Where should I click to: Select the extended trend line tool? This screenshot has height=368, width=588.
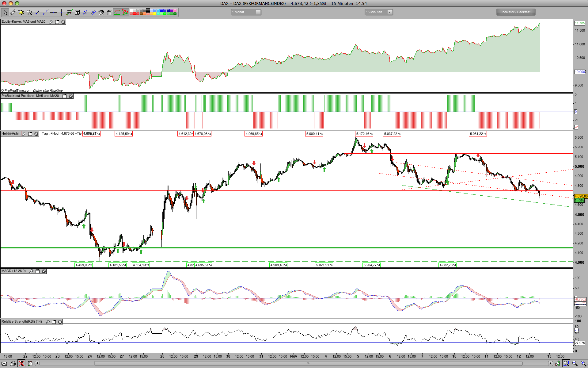(45, 12)
